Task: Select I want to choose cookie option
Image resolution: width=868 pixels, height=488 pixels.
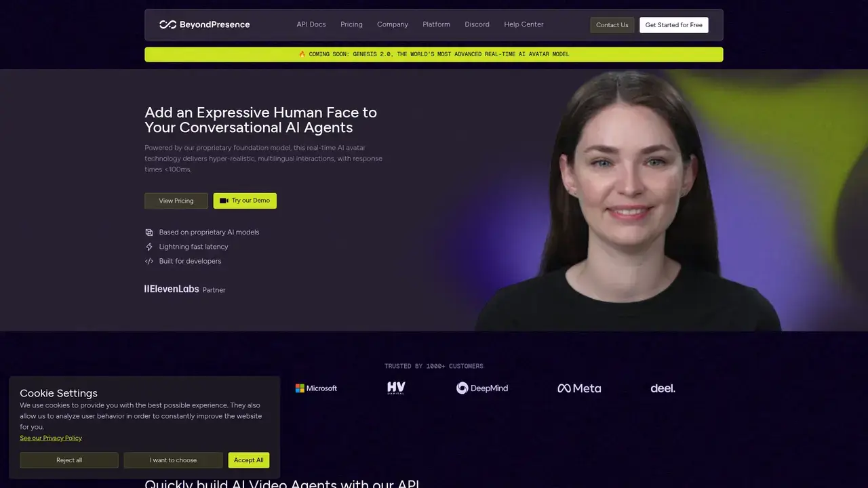Action: coord(173,460)
